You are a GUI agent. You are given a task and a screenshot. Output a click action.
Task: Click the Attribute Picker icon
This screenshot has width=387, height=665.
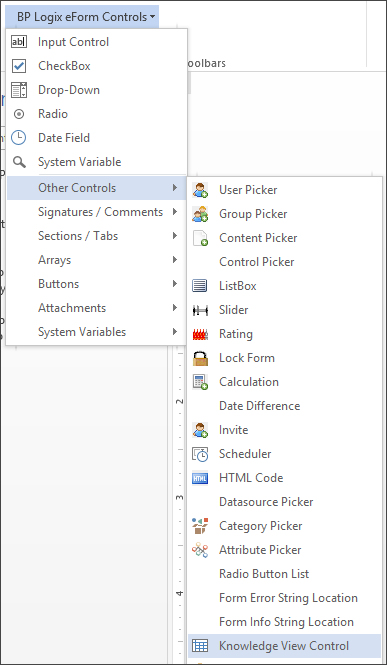point(200,550)
